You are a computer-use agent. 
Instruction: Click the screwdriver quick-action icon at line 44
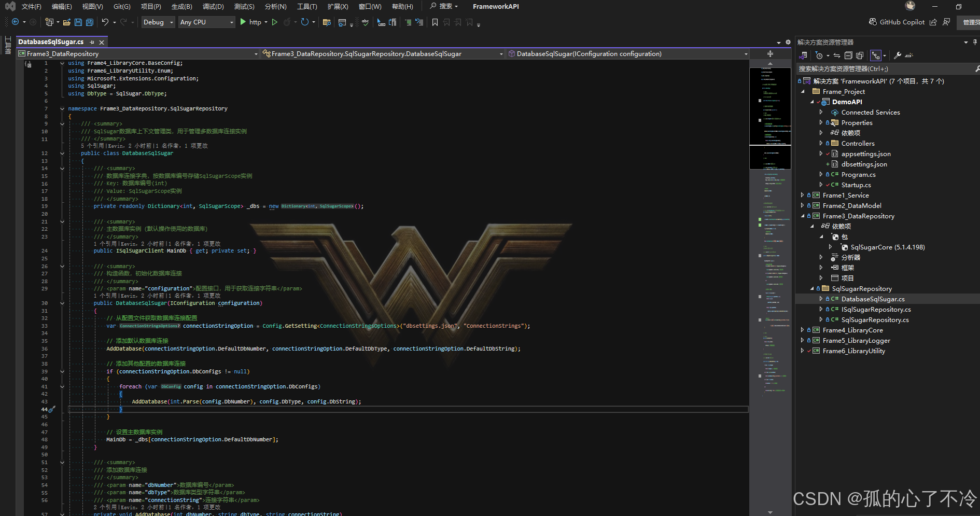pyautogui.click(x=51, y=409)
